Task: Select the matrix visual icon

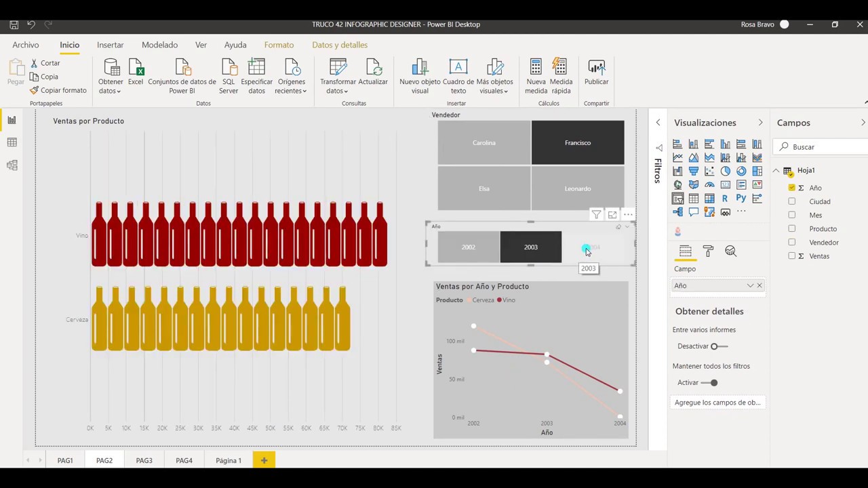Action: click(x=709, y=199)
